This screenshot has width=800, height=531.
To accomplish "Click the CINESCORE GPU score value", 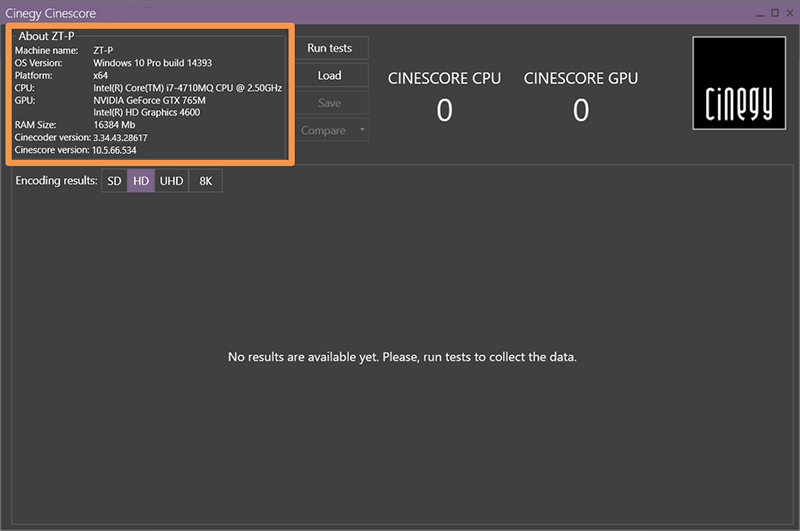I will tap(581, 110).
